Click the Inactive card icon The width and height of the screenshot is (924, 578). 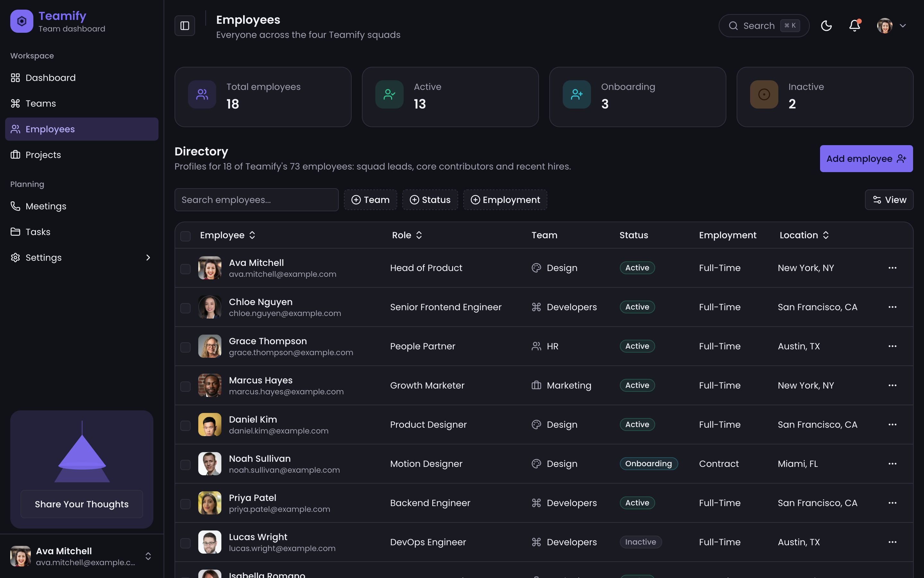pyautogui.click(x=764, y=94)
